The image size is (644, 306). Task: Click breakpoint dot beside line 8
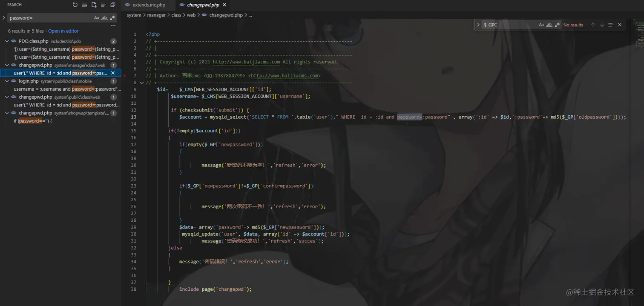(x=125, y=76)
